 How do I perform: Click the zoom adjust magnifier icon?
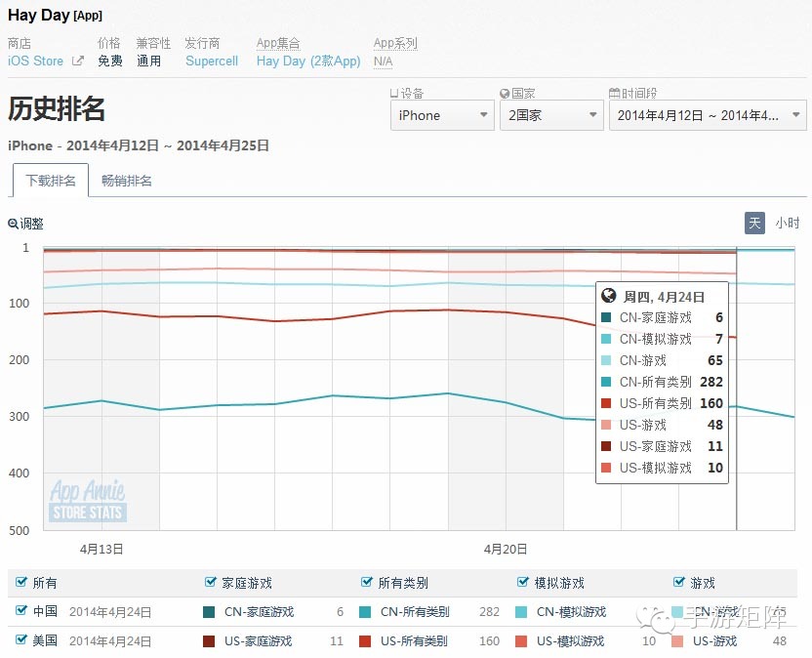pos(13,224)
